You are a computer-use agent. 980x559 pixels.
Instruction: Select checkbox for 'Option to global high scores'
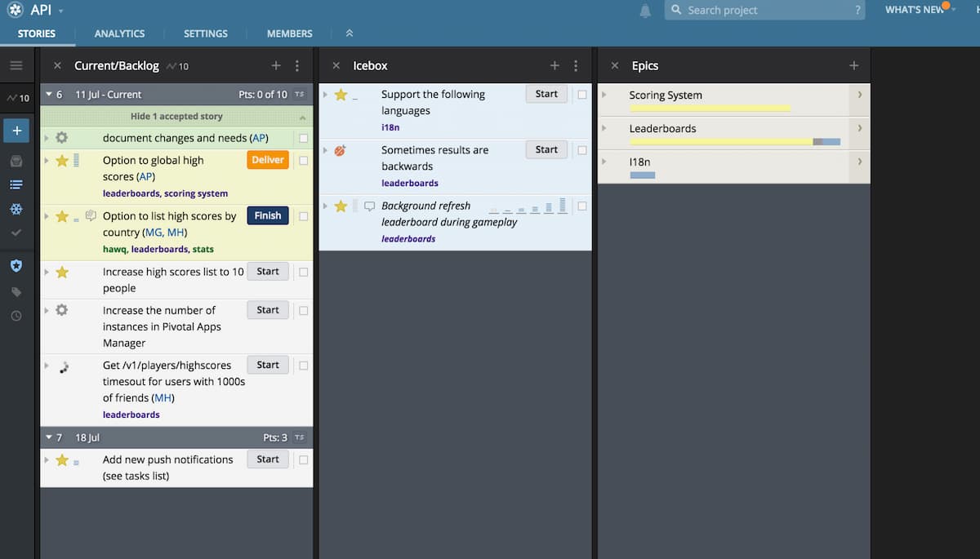click(x=304, y=161)
